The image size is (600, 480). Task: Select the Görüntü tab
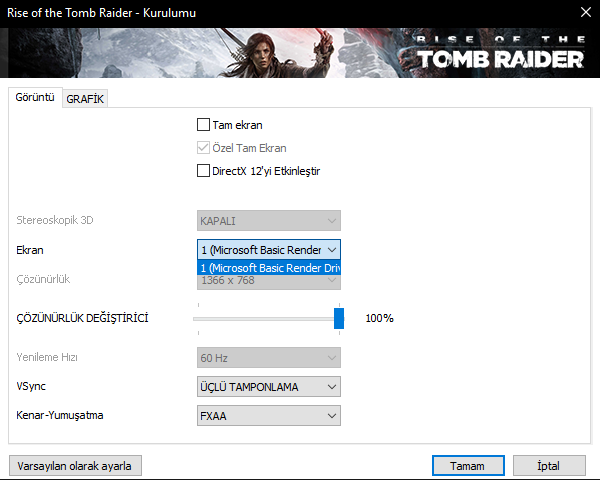coord(35,97)
